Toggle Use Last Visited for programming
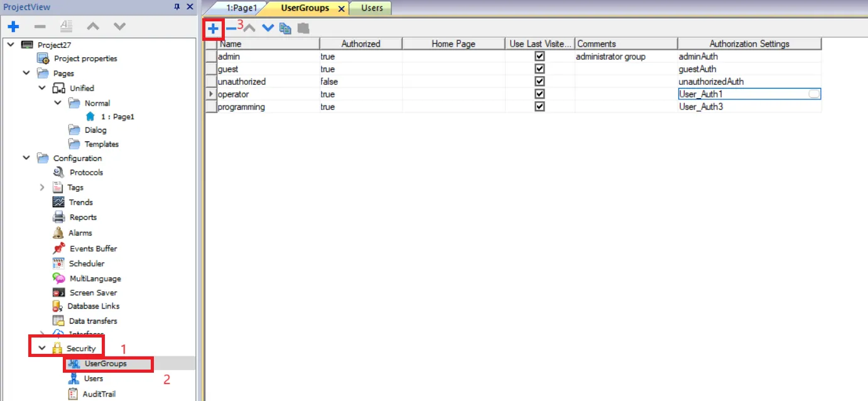The image size is (868, 401). pos(540,107)
